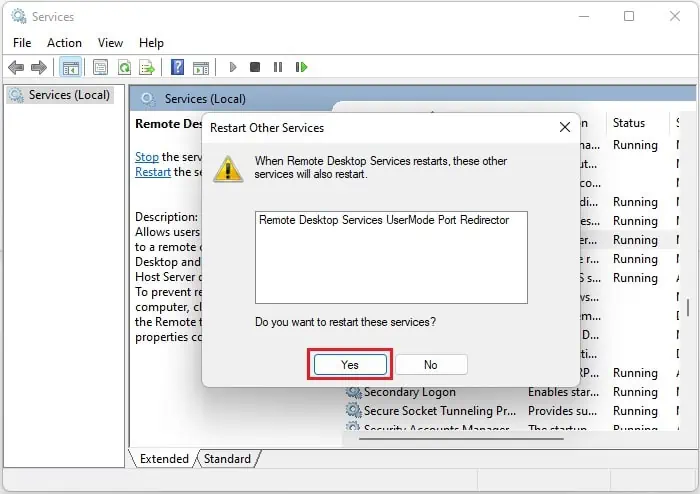700x494 pixels.
Task: Select Remote Desktop Services UserMode Port Redirector entry
Action: pos(384,220)
